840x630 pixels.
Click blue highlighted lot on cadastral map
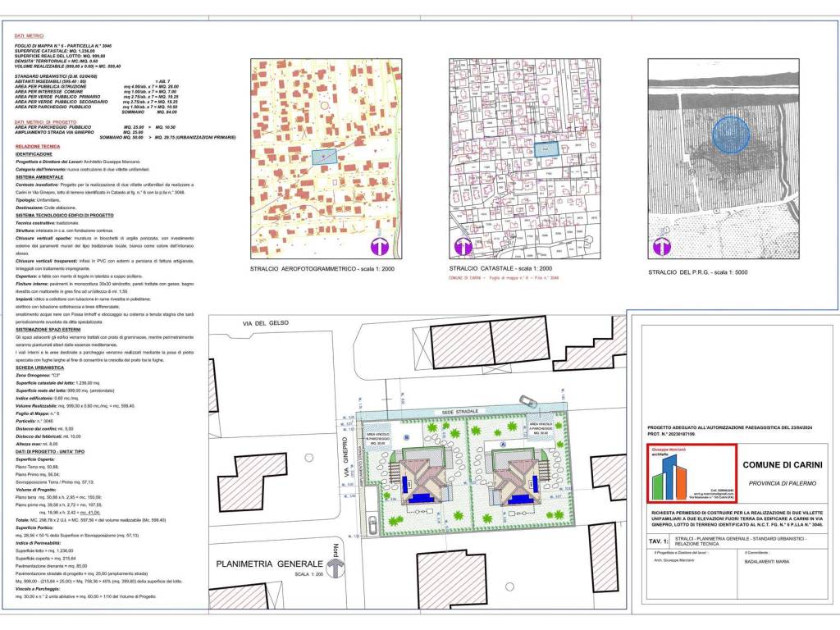click(x=546, y=150)
